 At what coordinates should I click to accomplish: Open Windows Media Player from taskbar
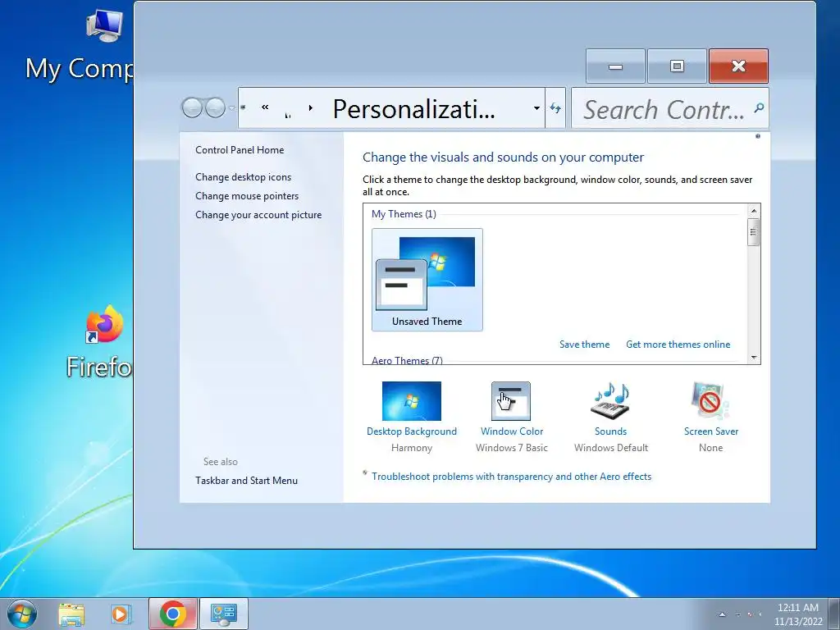(121, 614)
